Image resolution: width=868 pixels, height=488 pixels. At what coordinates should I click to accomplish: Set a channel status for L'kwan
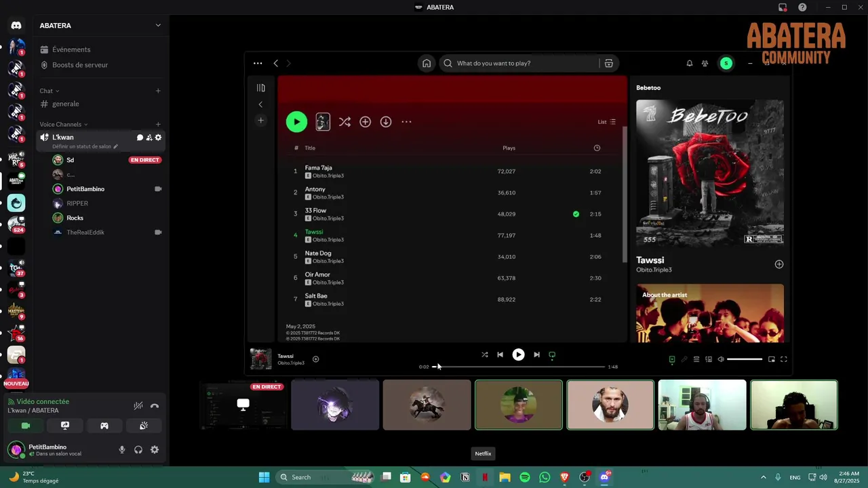pos(85,146)
